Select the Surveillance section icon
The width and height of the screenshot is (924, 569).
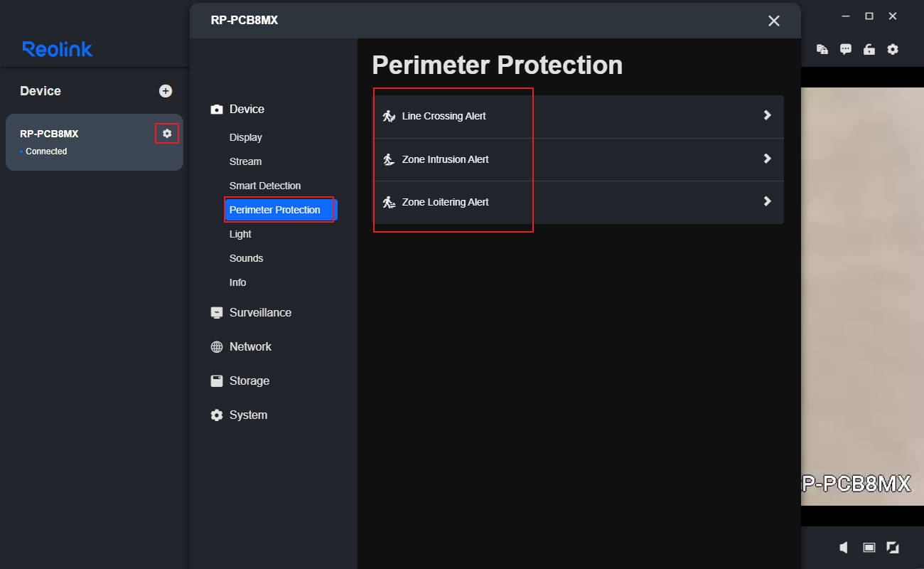tap(217, 312)
